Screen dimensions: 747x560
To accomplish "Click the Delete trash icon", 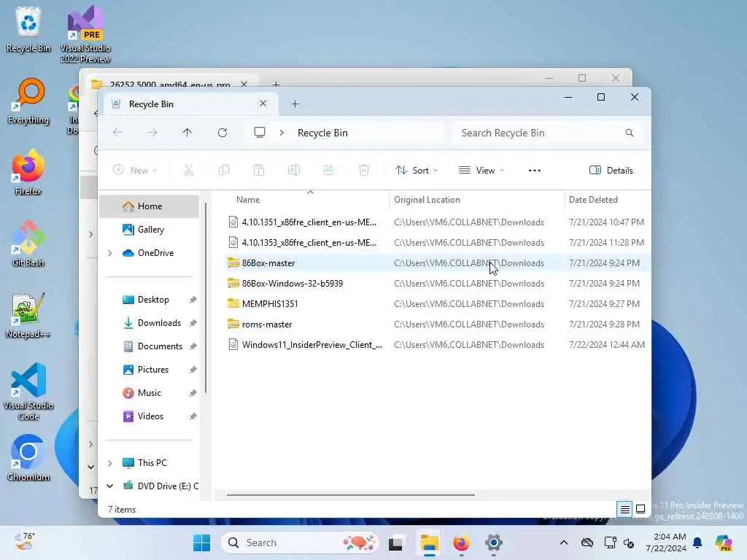I will [x=364, y=170].
